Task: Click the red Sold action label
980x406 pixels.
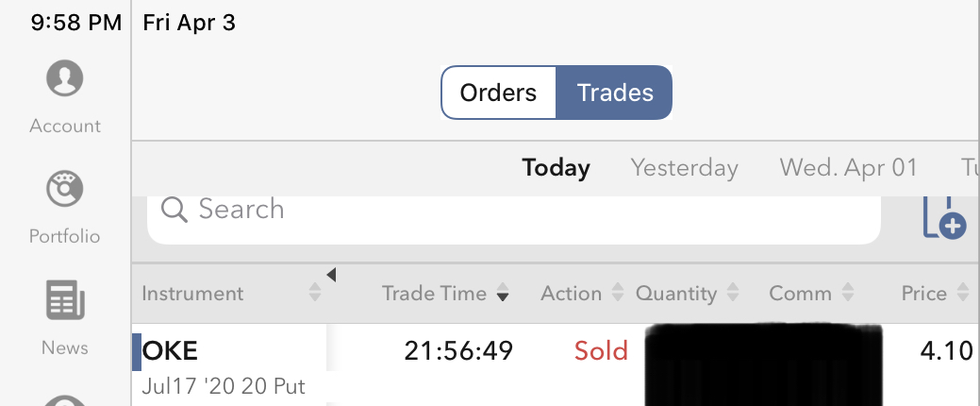Action: pos(601,351)
